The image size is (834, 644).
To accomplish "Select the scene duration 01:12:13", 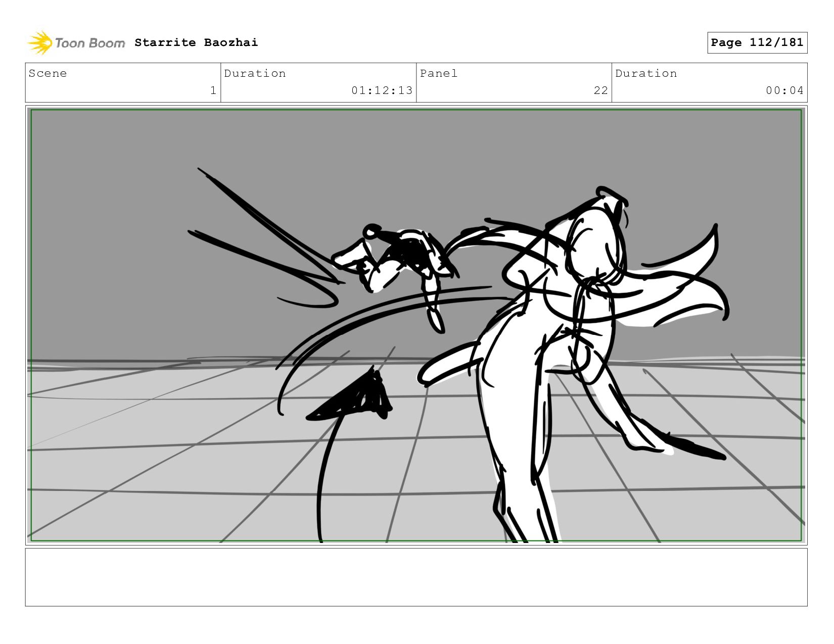I will coord(382,90).
